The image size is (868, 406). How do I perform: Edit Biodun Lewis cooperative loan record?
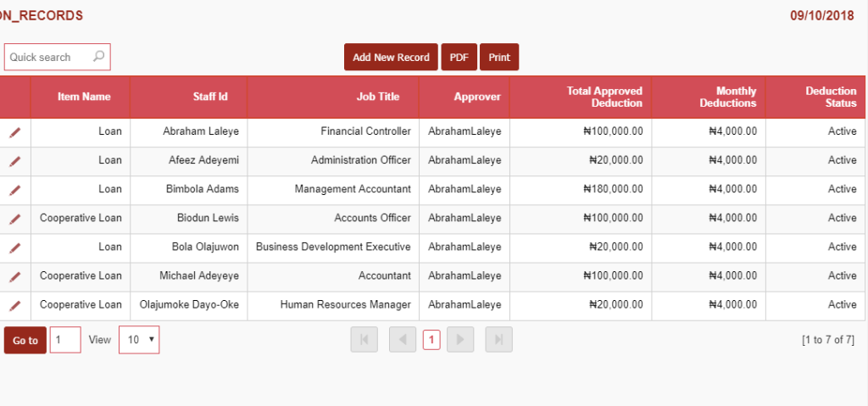[x=14, y=219]
